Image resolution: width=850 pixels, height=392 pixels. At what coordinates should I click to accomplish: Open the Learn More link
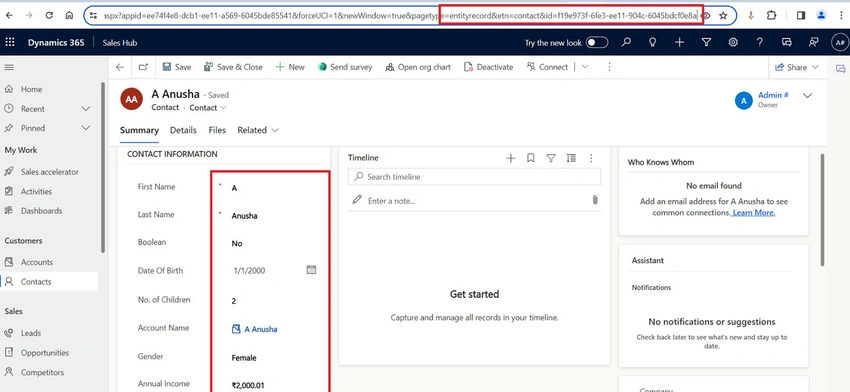(754, 213)
